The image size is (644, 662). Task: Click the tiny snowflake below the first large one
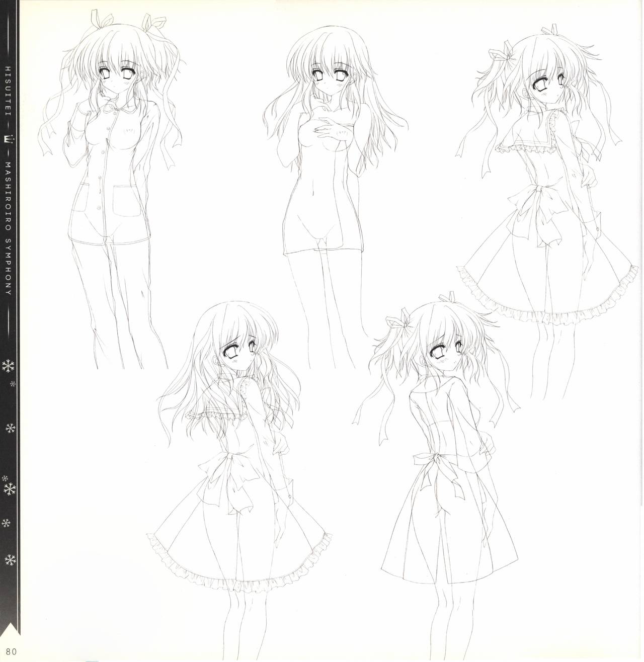(x=13, y=385)
